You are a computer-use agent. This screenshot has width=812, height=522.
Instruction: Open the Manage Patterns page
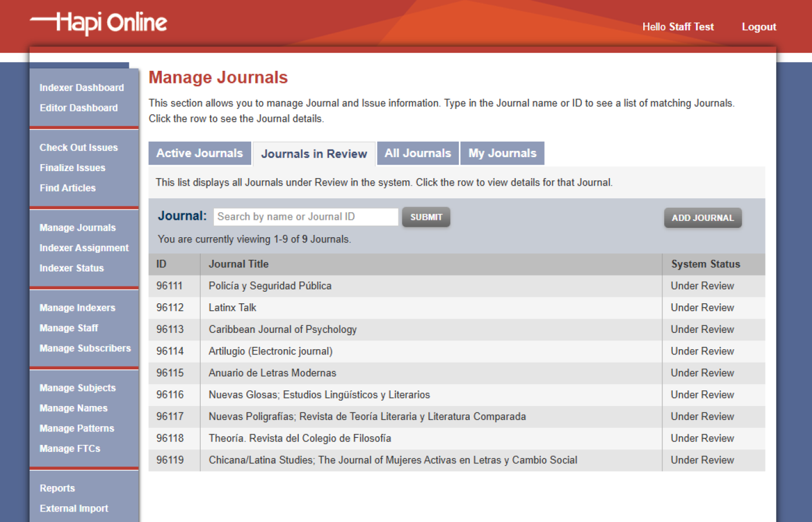[77, 428]
